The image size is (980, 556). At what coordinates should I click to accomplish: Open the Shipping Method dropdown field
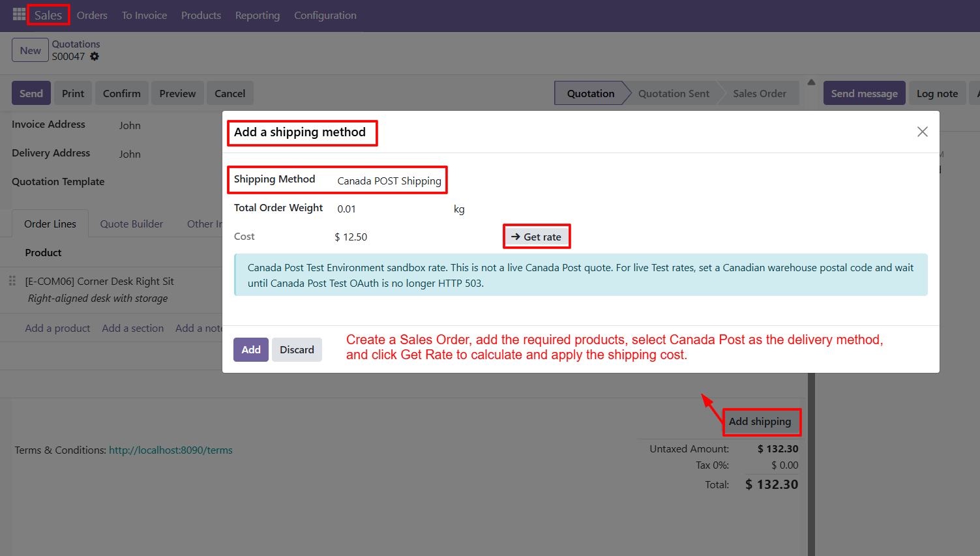tap(389, 181)
